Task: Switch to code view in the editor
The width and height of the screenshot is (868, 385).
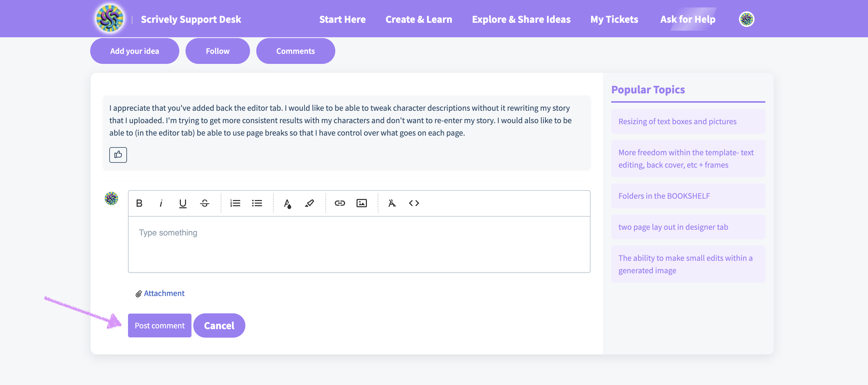Action: pos(414,203)
